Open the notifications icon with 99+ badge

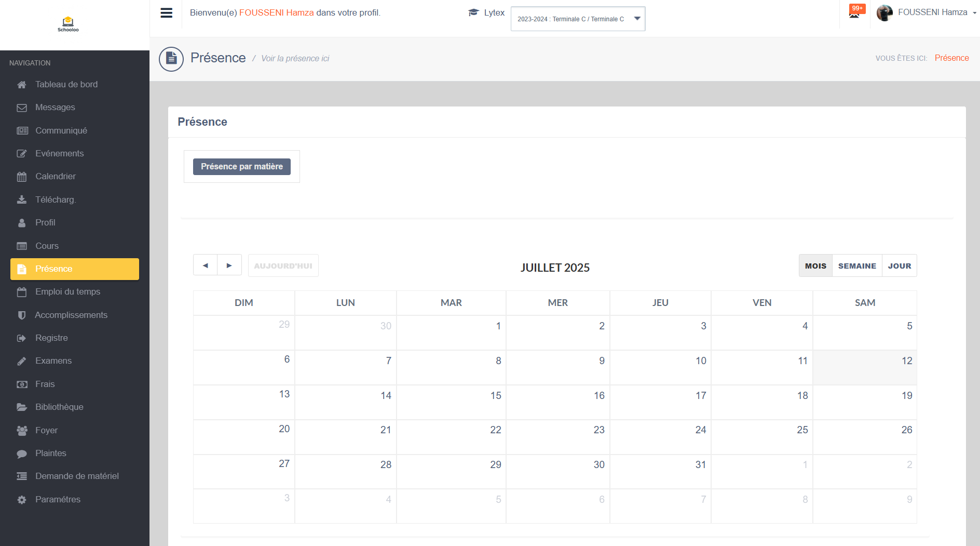[855, 11]
